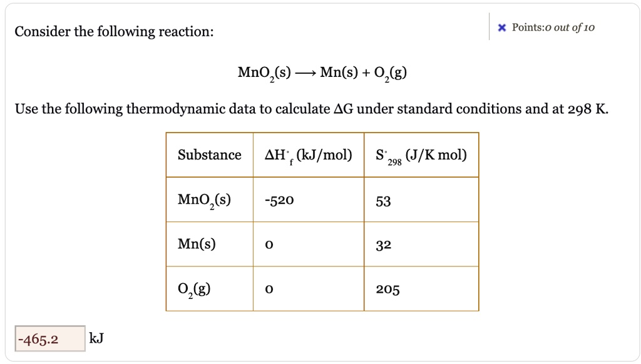Click the answer input field containing -465.2
Image resolution: width=641 pixels, height=364 pixels.
tap(49, 338)
